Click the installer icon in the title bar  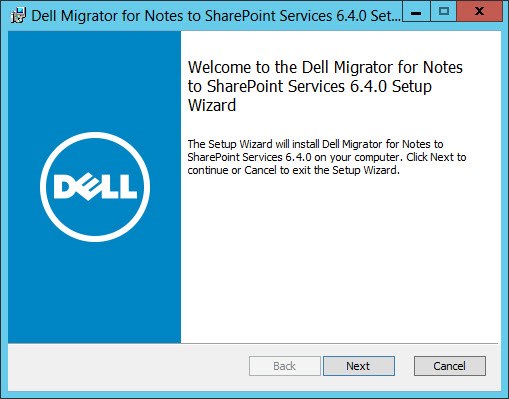(x=18, y=16)
